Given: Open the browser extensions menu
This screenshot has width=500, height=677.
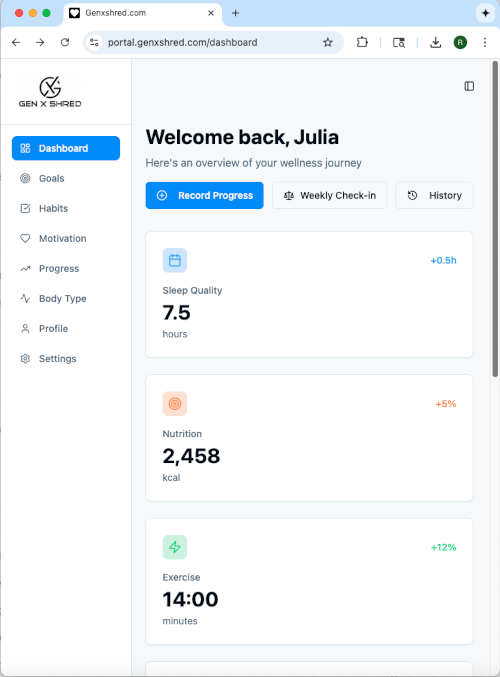Looking at the screenshot, I should 362,42.
